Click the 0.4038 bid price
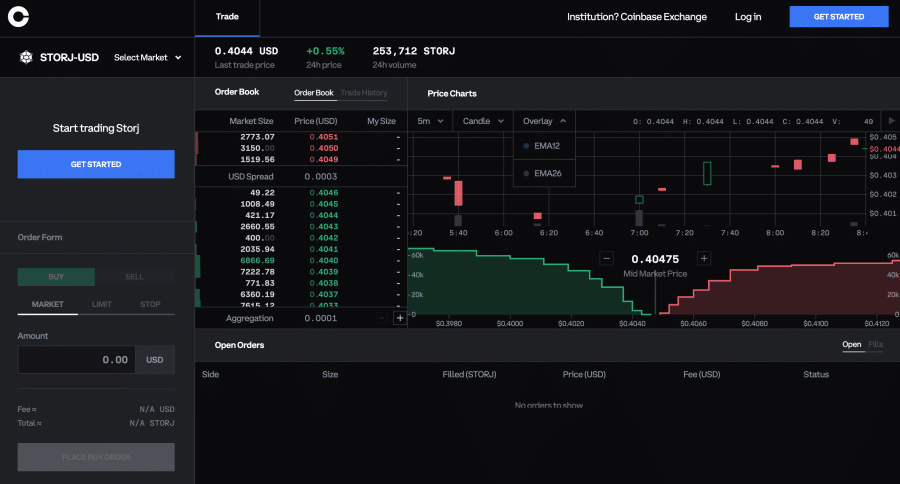900x484 pixels. point(324,283)
